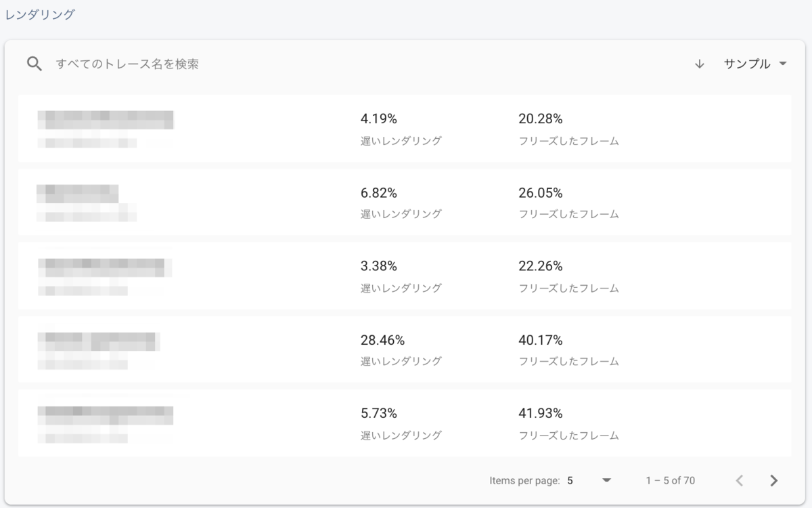Open trace row with 4.19% slow rendering
Image resolution: width=812 pixels, height=508 pixels.
404,128
